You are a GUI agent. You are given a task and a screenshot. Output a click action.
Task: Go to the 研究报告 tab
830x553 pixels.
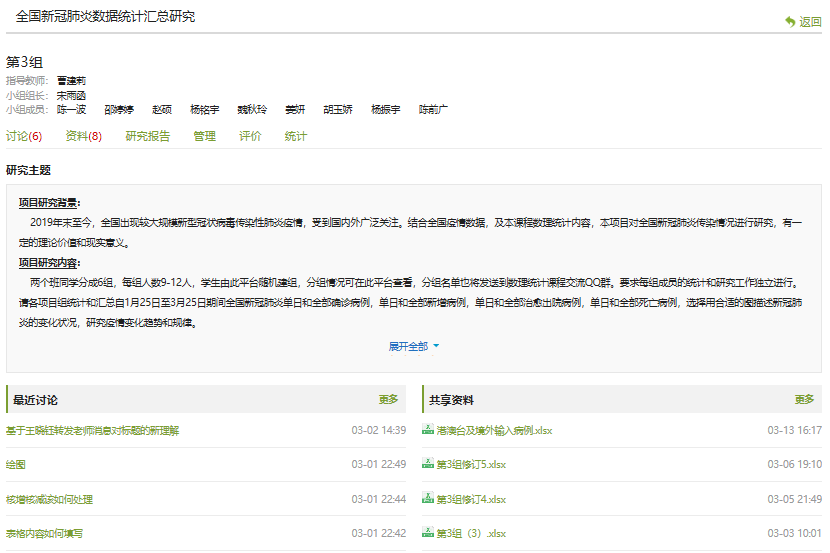point(147,136)
